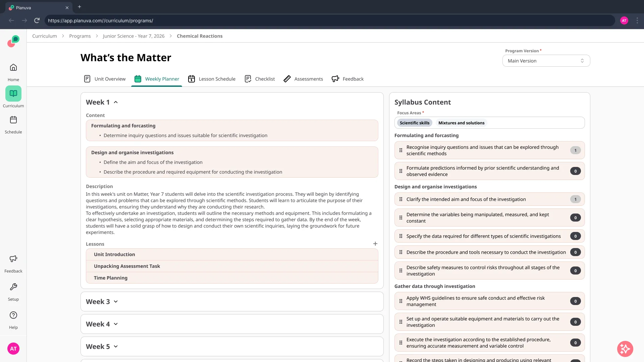Open Home from the sidebar

pos(13,68)
